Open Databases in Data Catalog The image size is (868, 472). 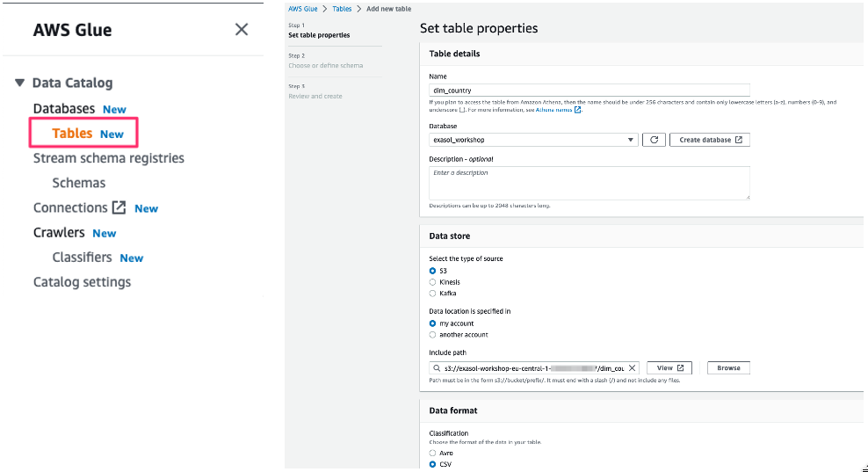tap(63, 109)
